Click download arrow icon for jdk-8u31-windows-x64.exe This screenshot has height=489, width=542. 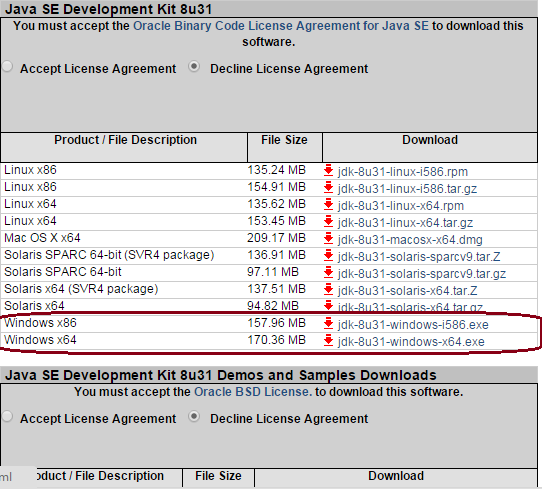(328, 341)
